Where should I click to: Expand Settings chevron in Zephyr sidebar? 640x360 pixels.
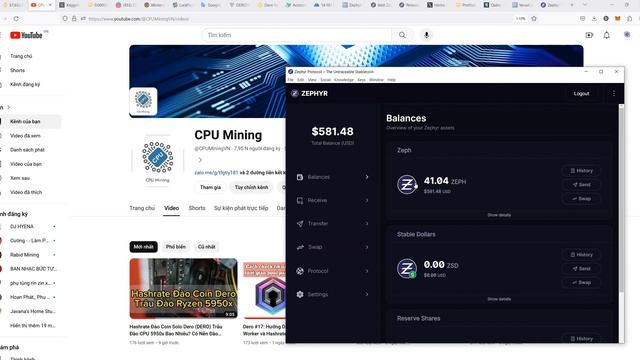pyautogui.click(x=367, y=294)
